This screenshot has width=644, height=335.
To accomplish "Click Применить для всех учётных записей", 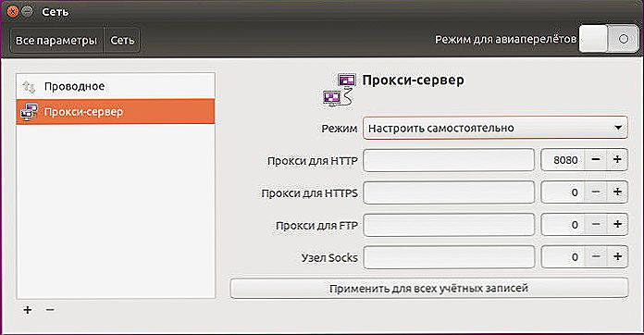I will pos(428,288).
